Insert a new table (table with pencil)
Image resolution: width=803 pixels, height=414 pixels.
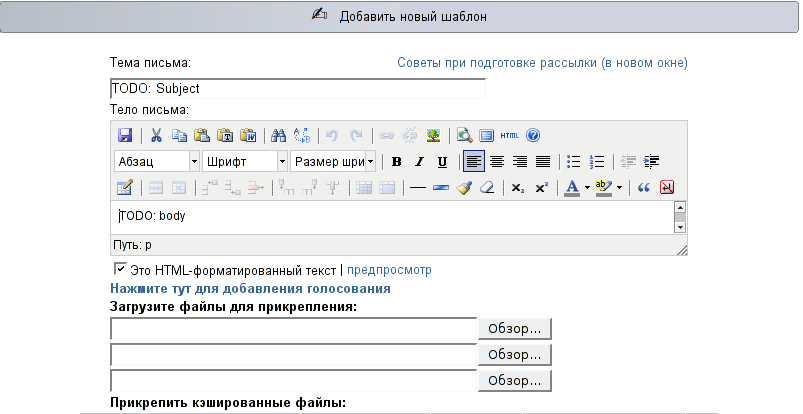[x=125, y=188]
